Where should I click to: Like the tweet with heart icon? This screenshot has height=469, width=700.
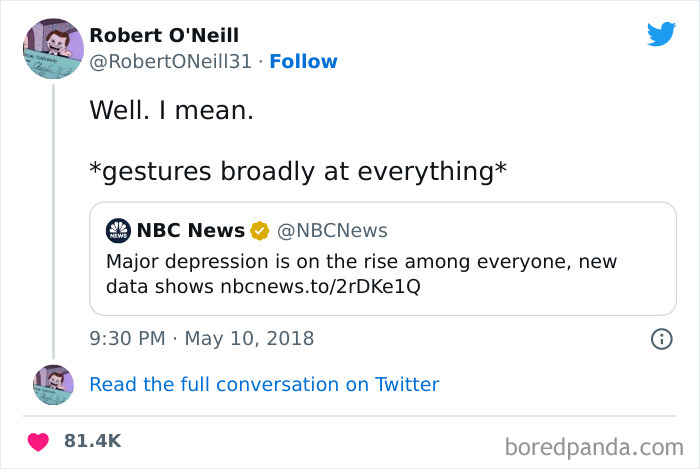pos(39,441)
